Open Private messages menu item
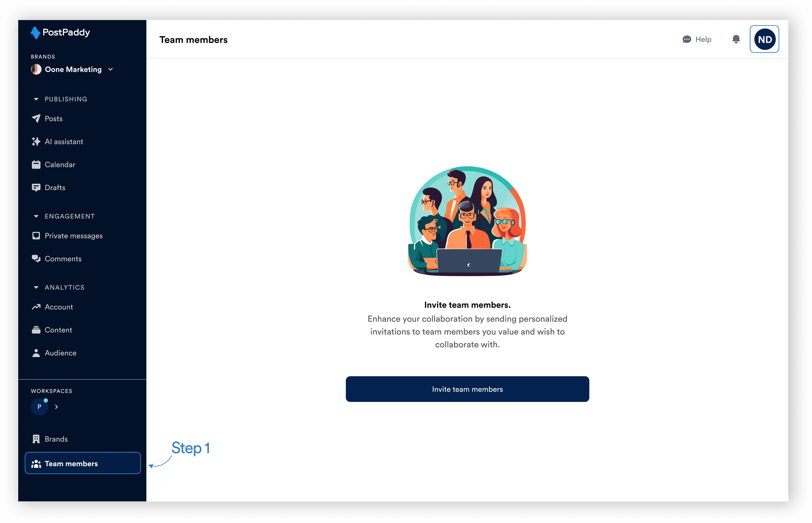Viewport: 812px width, 523px height. [x=73, y=236]
